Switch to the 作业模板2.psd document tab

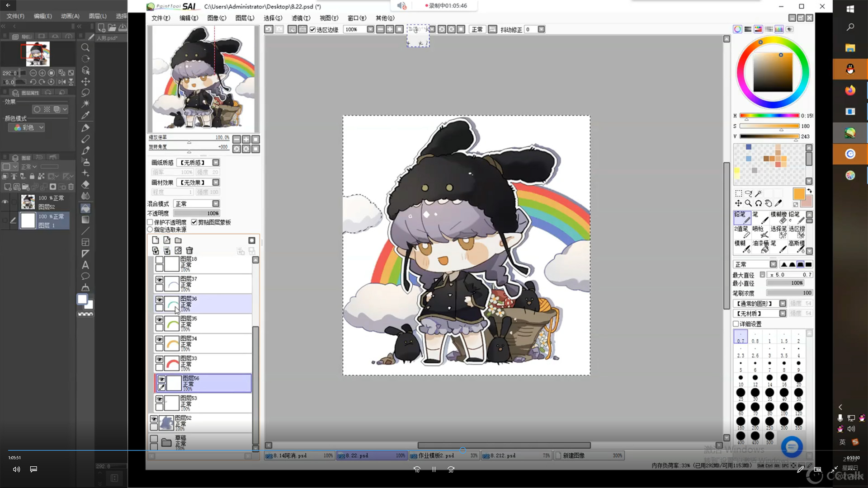pos(443,455)
